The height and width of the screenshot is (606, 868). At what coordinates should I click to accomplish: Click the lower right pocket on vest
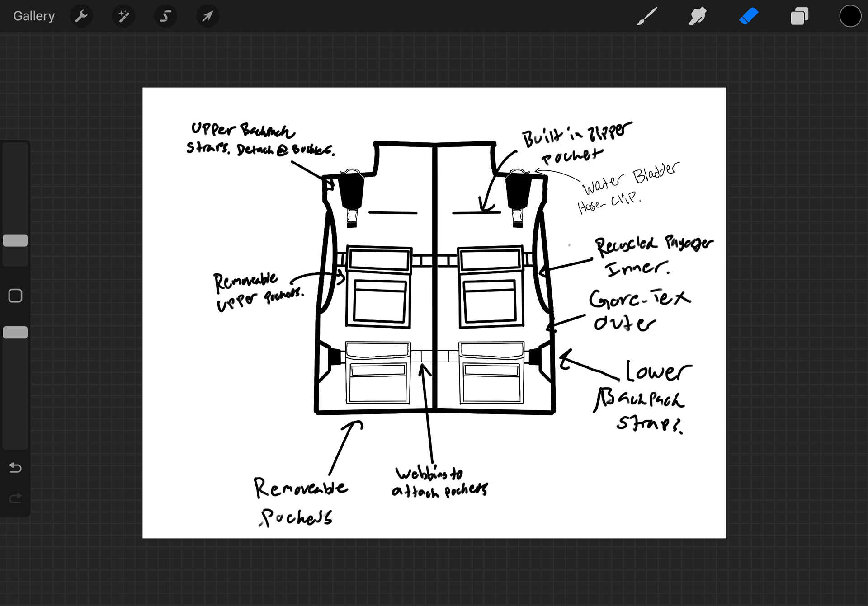pyautogui.click(x=491, y=373)
